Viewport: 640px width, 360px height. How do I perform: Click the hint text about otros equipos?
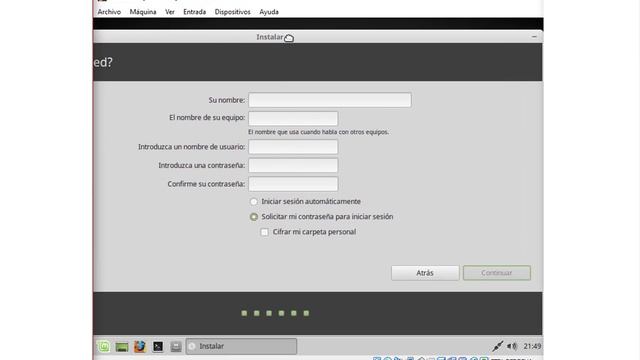pyautogui.click(x=318, y=132)
